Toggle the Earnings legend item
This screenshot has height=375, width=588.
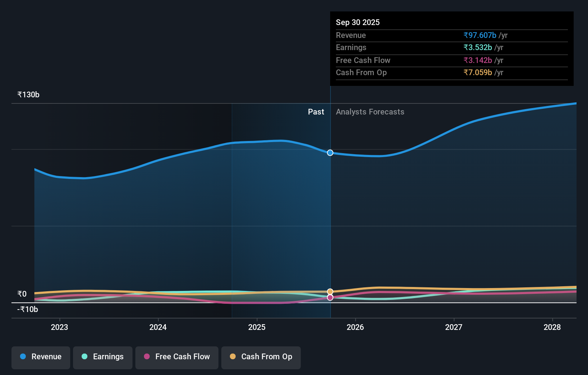(x=103, y=357)
